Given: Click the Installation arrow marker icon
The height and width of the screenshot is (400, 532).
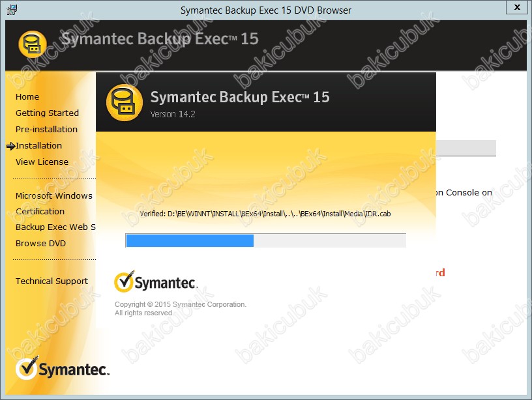Looking at the screenshot, I should pos(10,146).
